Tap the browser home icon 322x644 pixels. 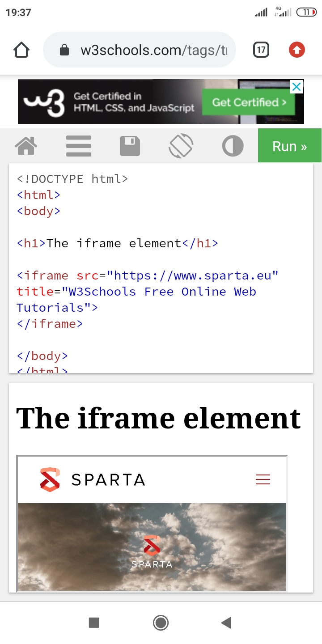point(21,50)
